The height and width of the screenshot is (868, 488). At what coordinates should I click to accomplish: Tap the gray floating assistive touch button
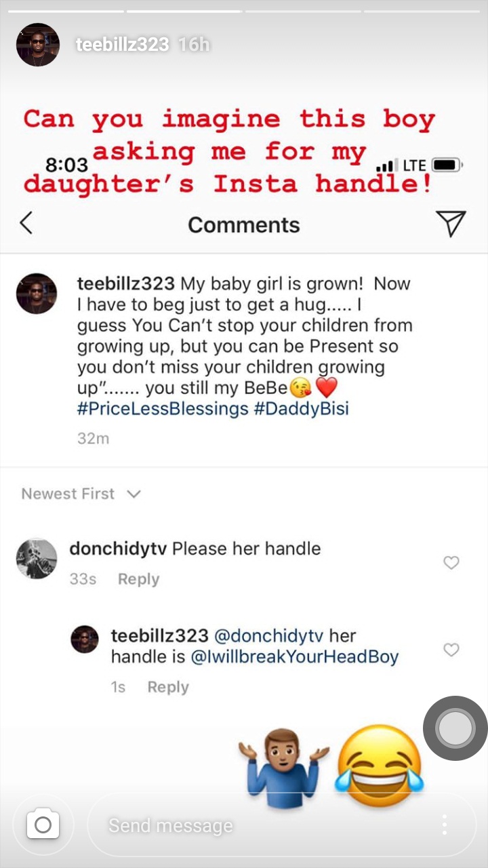pos(455,728)
